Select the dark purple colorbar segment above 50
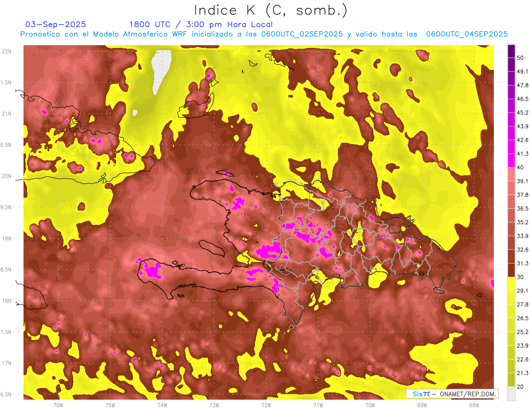The width and height of the screenshot is (532, 411). (x=512, y=51)
